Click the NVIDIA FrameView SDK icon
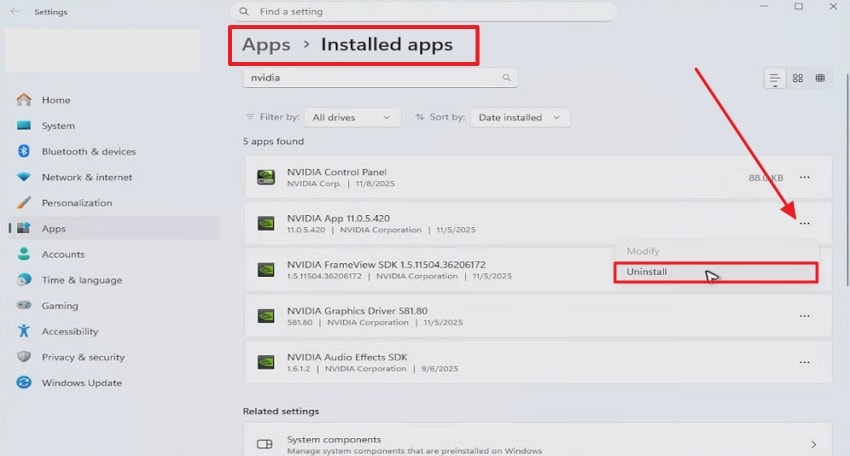The width and height of the screenshot is (850, 456). pos(266,269)
